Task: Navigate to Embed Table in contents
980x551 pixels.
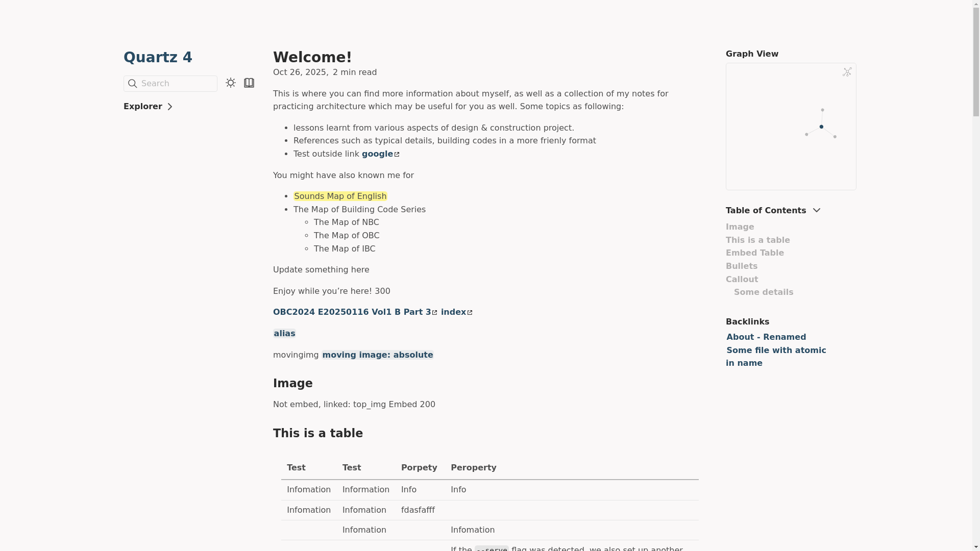Action: click(754, 253)
